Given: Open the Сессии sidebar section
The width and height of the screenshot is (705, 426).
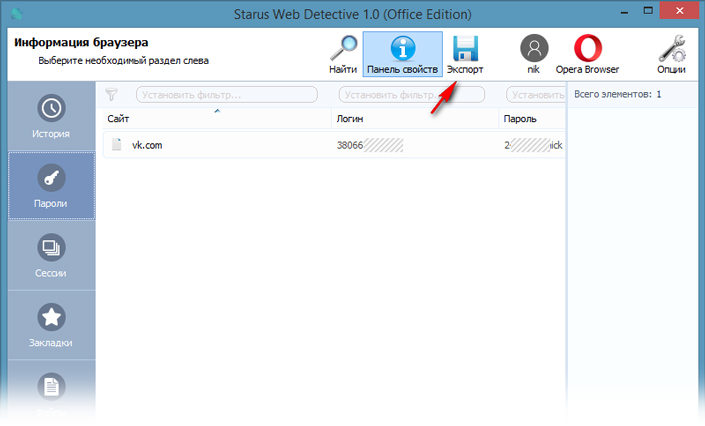Looking at the screenshot, I should [51, 256].
